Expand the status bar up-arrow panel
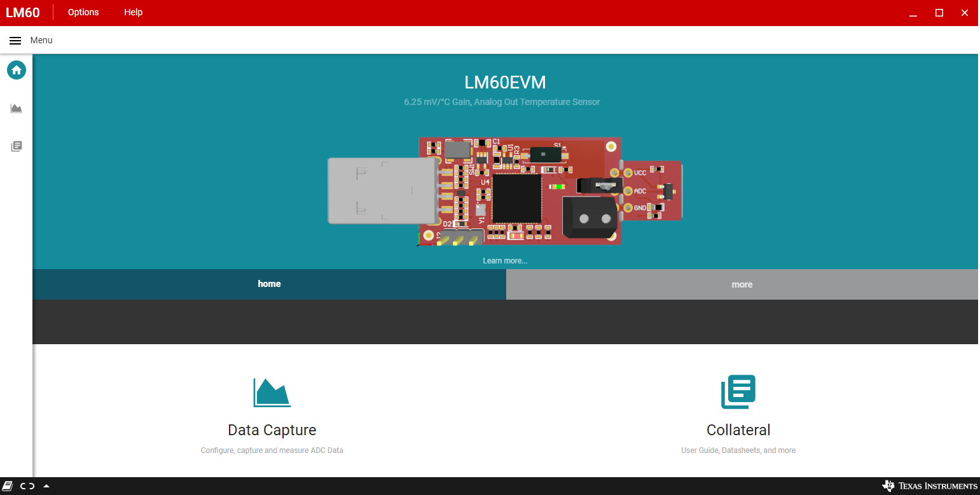This screenshot has height=495, width=980. pos(46,486)
